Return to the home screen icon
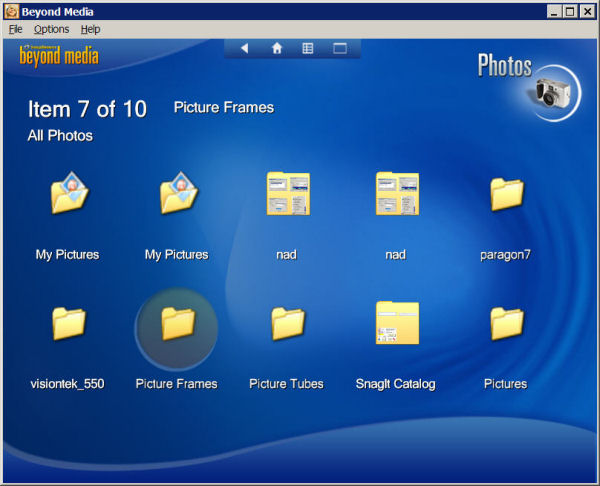600x486 pixels. [277, 48]
